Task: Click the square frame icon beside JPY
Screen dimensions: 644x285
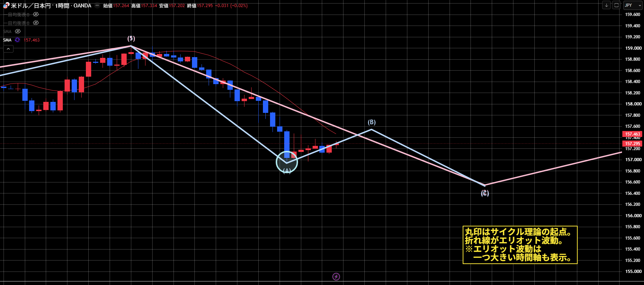Action: click(616, 5)
